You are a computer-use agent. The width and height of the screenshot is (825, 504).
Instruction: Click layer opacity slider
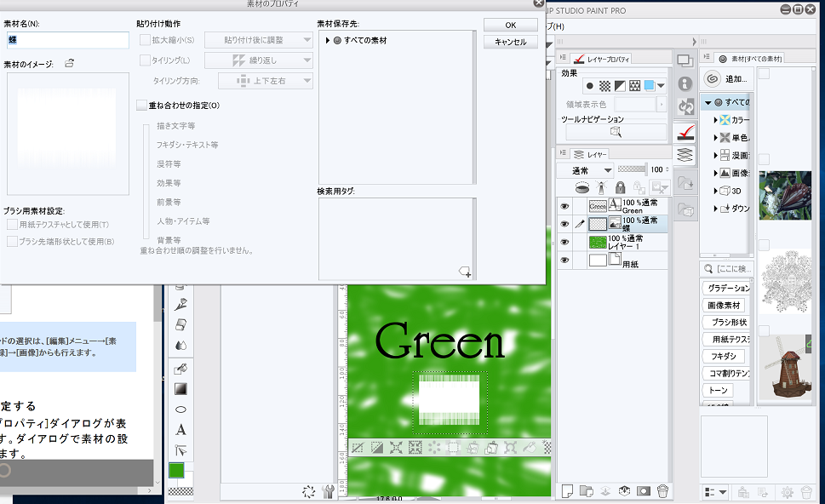click(633, 169)
